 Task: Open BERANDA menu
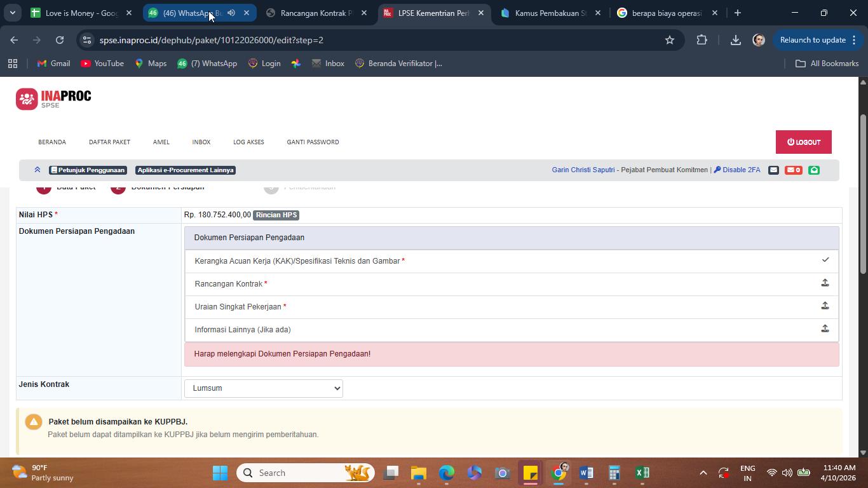click(52, 142)
